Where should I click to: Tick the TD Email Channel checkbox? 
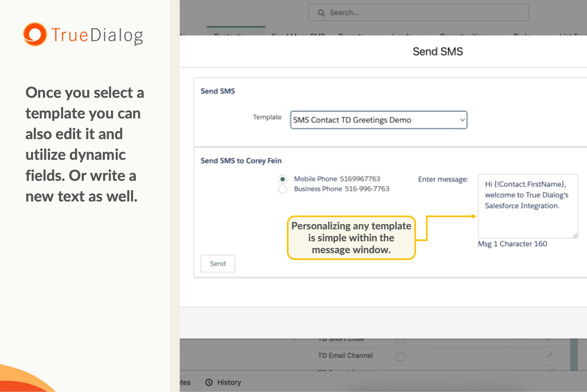click(400, 357)
